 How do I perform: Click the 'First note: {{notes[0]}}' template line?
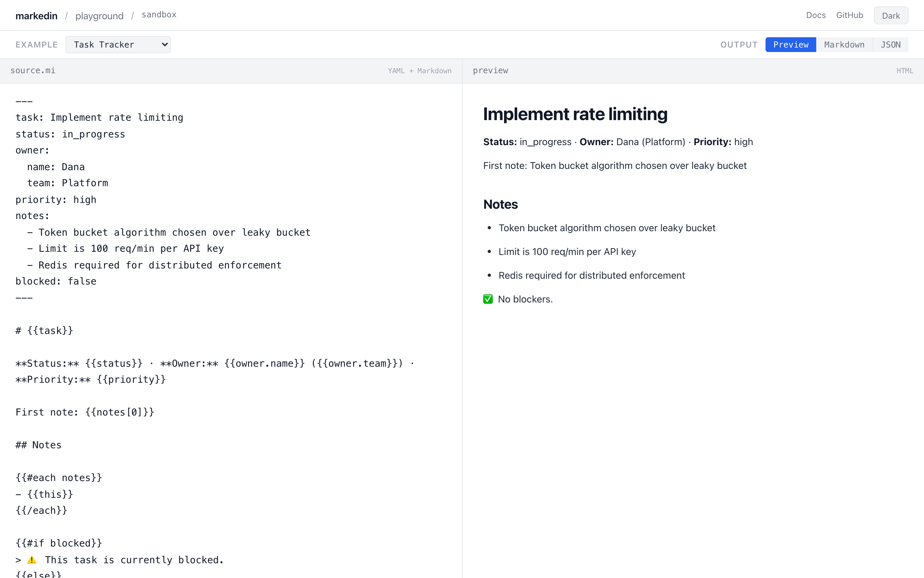(85, 413)
